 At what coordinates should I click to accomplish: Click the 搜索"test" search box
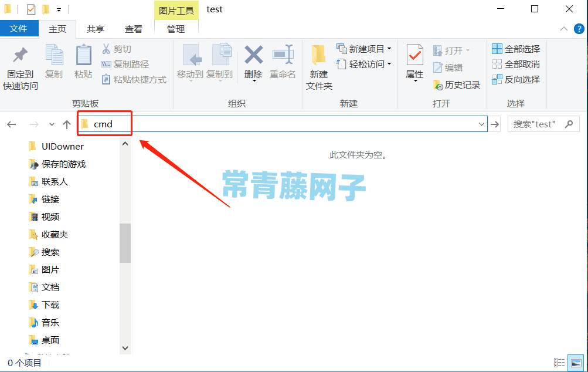coord(543,124)
